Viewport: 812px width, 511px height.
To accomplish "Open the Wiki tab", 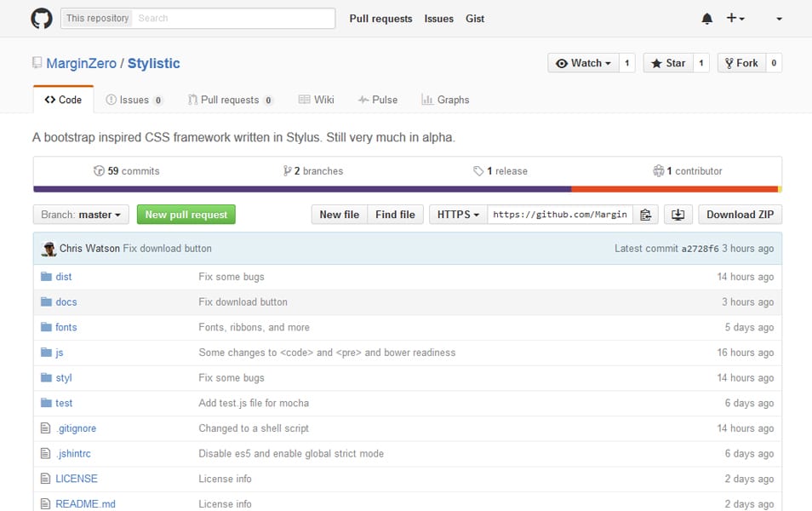I will (x=317, y=100).
